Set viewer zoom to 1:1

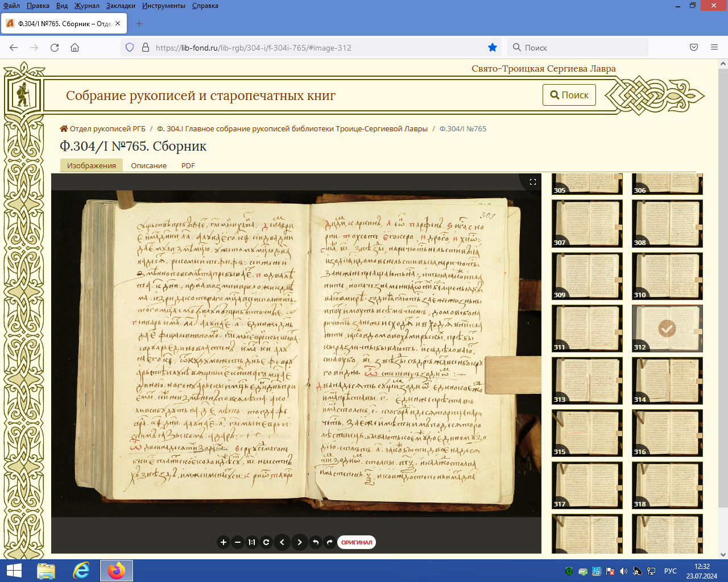tap(252, 542)
